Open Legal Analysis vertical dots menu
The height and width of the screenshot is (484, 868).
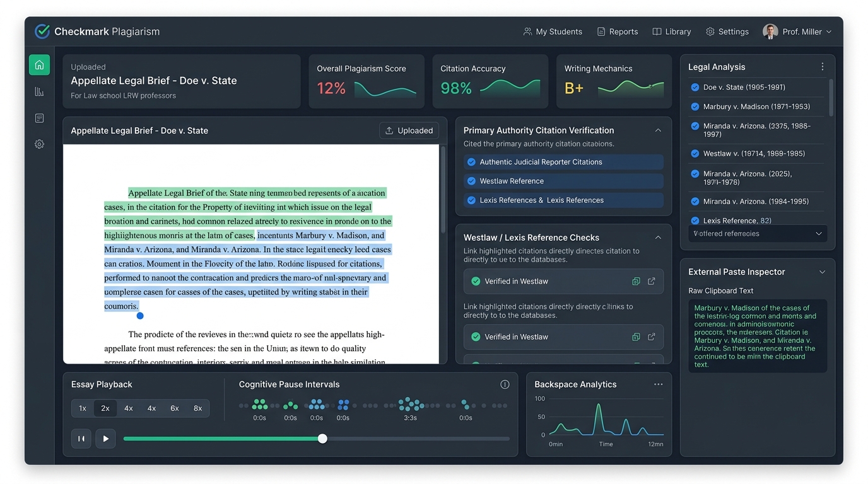(x=822, y=67)
